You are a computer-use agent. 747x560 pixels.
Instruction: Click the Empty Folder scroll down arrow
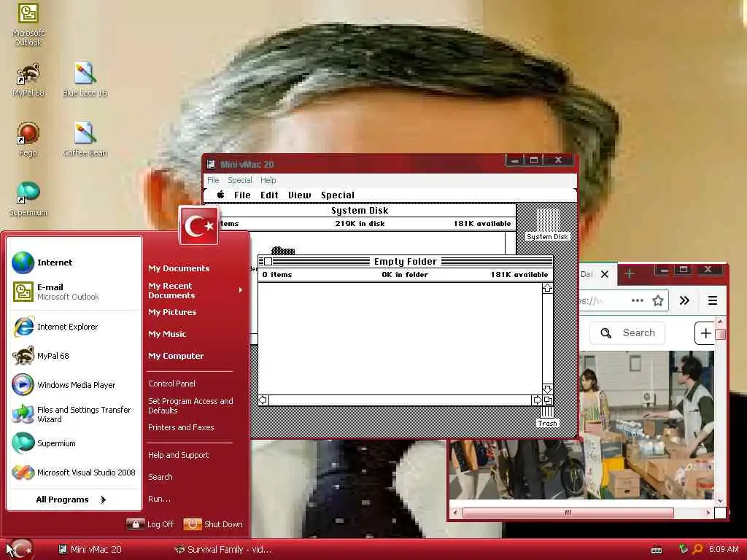[547, 389]
